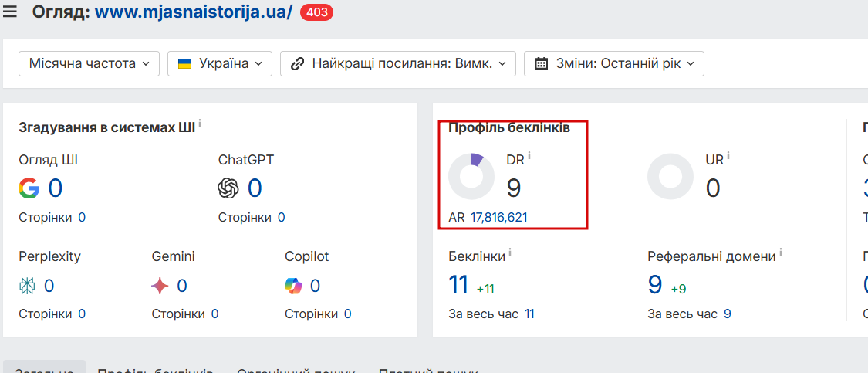Click the info icon next to UR
868x373 pixels.
[728, 156]
